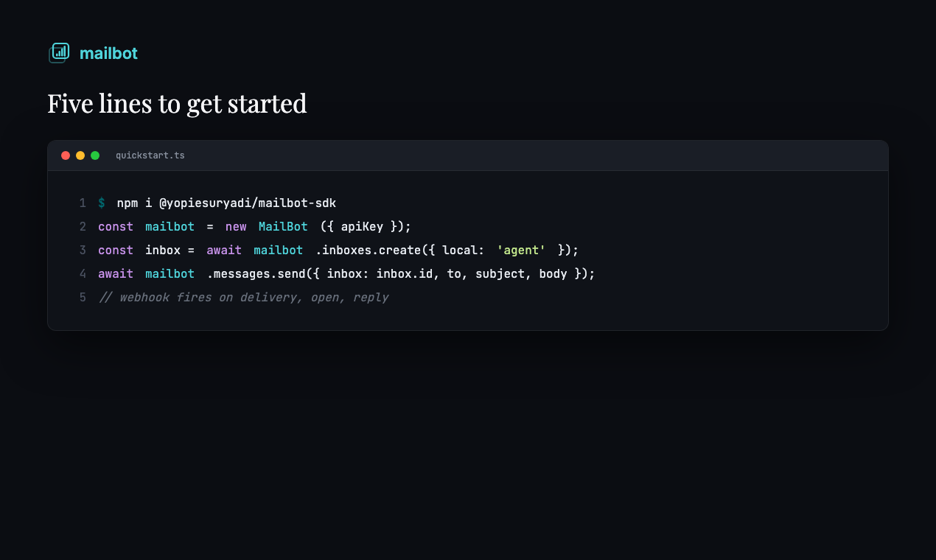Viewport: 936px width, 560px height.
Task: Click the mailbot brand name text
Action: [108, 53]
